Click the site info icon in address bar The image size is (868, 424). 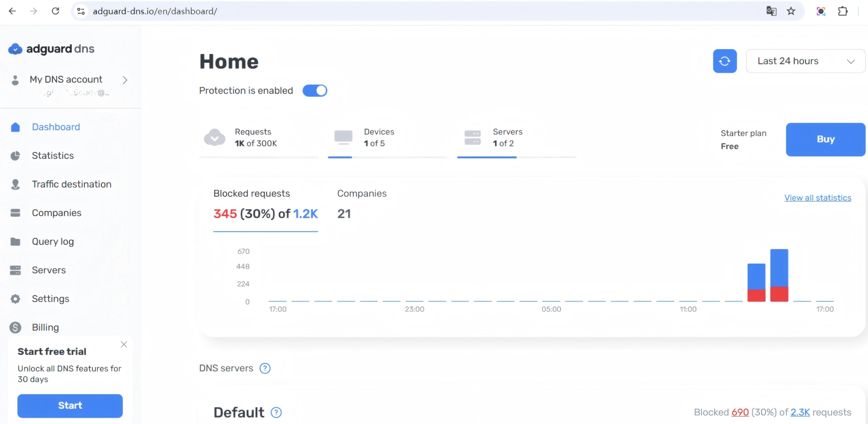[x=81, y=11]
